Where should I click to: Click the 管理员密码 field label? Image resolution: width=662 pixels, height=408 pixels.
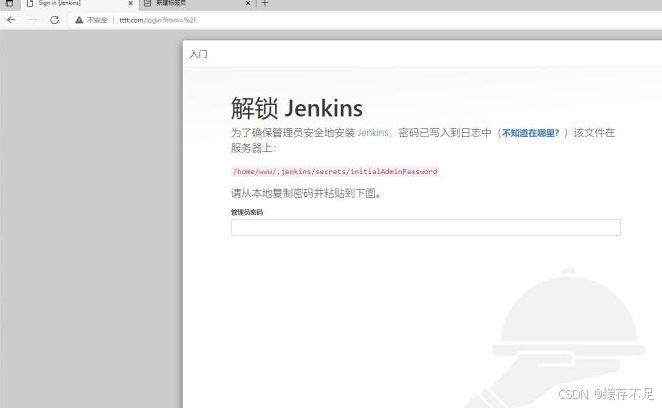click(247, 212)
